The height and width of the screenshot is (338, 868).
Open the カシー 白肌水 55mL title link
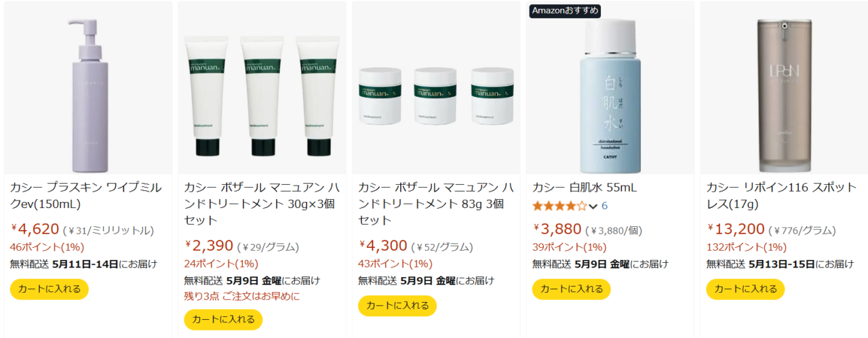click(x=585, y=188)
